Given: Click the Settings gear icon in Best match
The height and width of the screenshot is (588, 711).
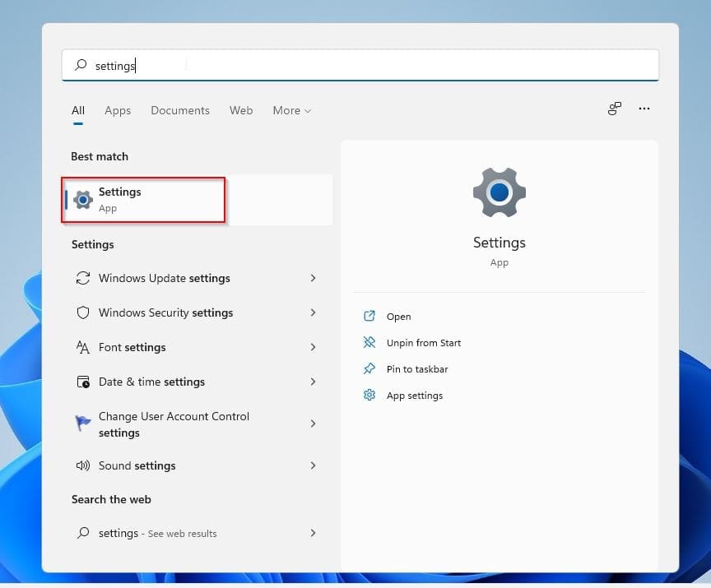Looking at the screenshot, I should coord(83,200).
